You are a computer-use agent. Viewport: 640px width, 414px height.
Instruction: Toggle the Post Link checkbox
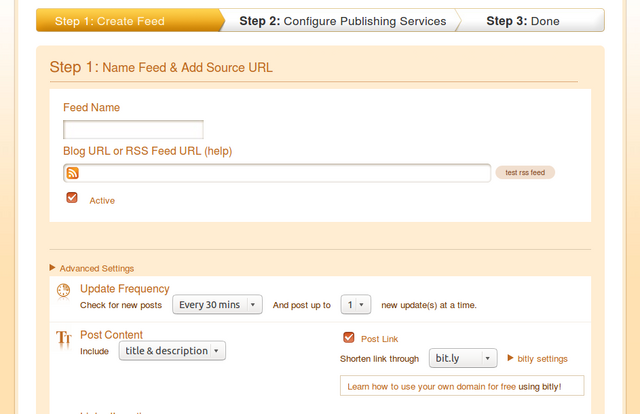[x=349, y=338]
